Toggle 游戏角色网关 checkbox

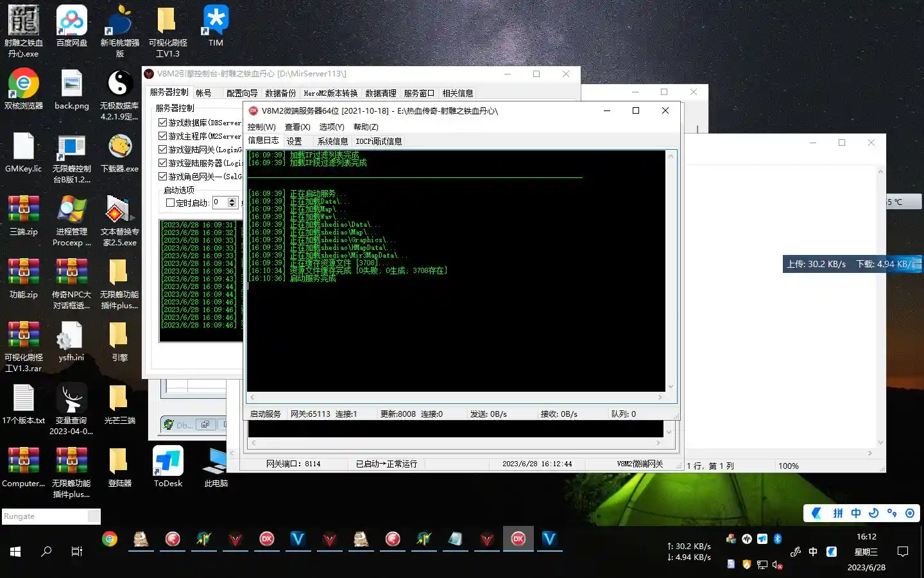coord(163,176)
